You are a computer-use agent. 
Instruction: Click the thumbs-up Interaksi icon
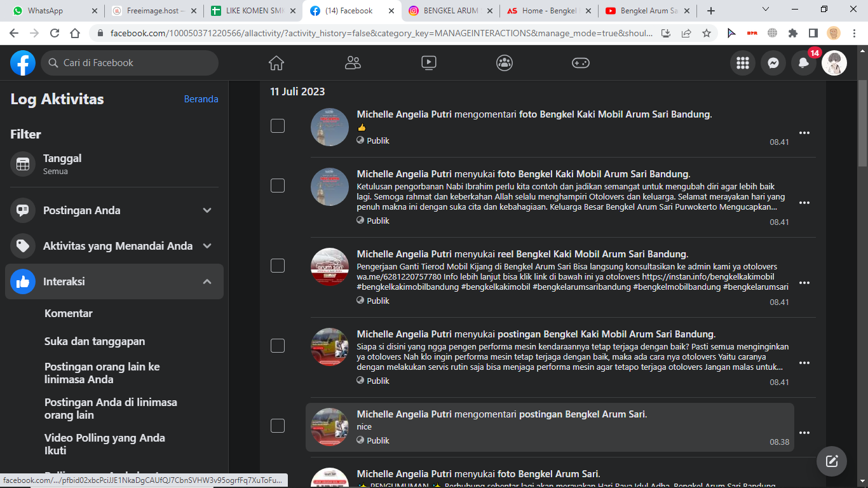pyautogui.click(x=23, y=281)
